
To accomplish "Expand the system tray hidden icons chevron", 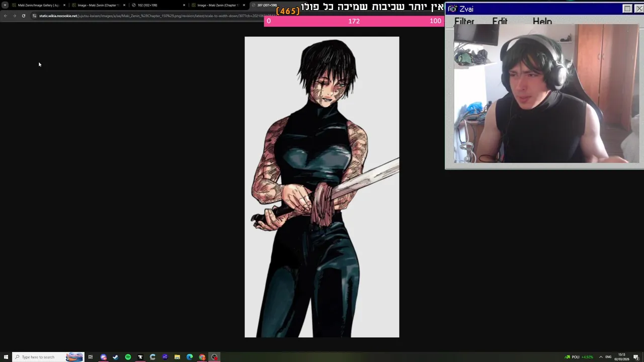I will 601,357.
